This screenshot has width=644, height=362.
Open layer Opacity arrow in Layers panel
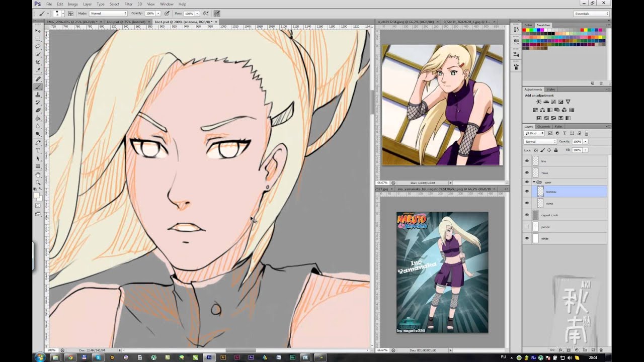coord(585,142)
